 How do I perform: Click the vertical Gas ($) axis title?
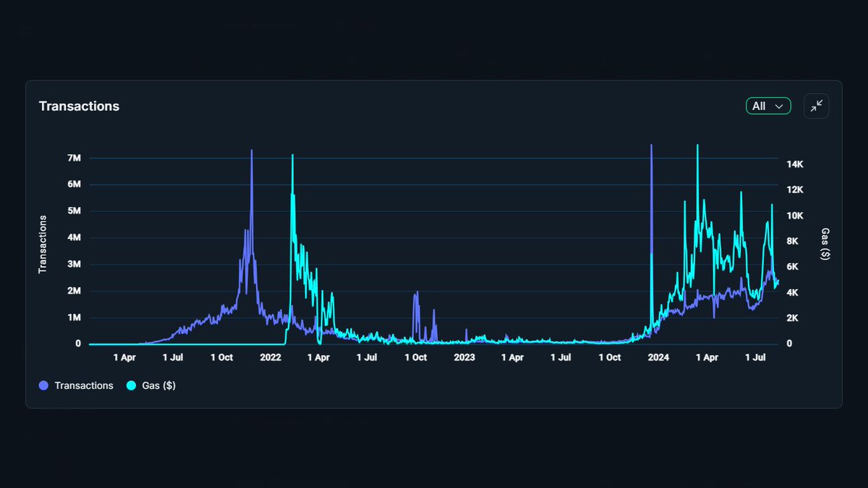825,244
